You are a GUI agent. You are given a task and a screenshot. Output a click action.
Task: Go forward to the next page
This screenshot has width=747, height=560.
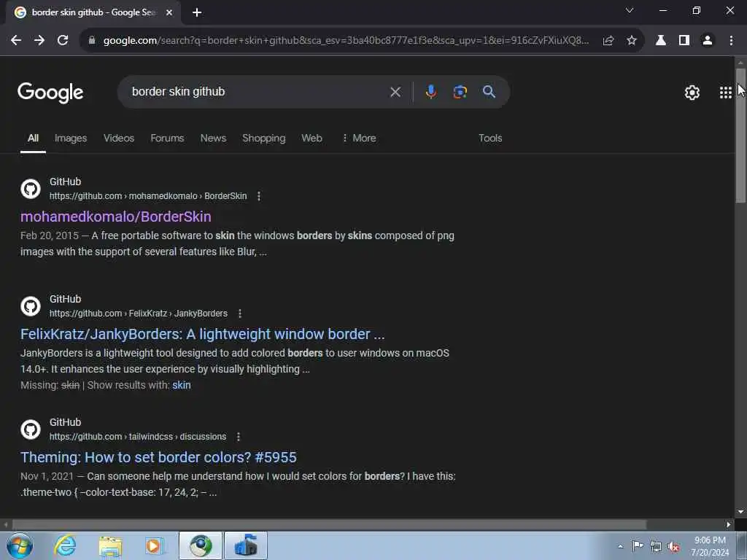click(x=39, y=41)
